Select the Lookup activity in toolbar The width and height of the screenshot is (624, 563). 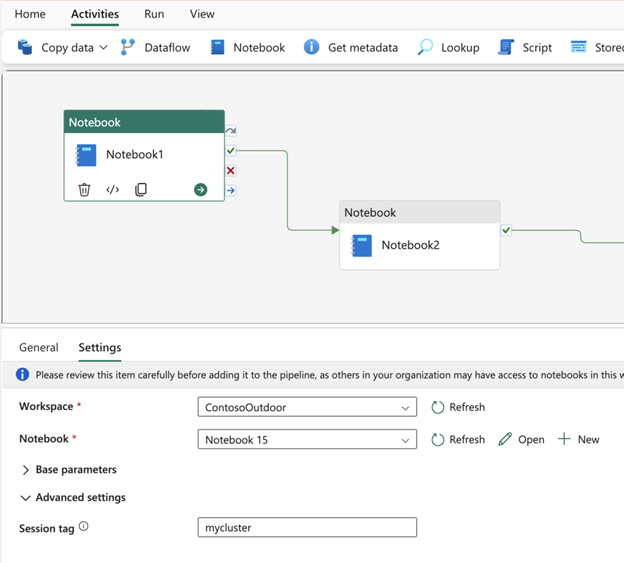click(x=447, y=47)
